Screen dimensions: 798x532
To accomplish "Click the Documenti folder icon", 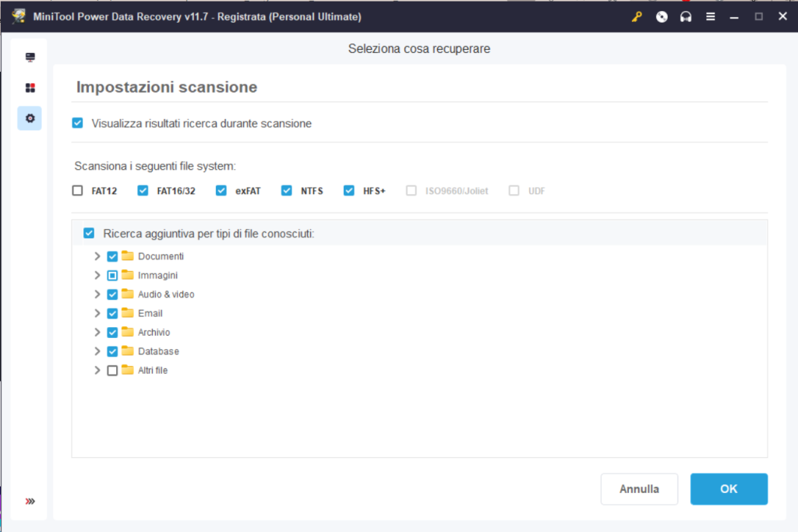I will click(128, 255).
